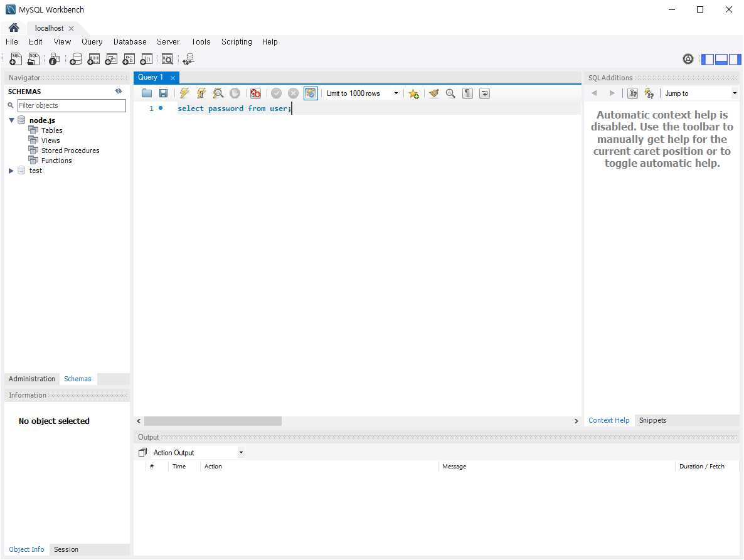Create a new view icon
Viewport: 744px width, 560px height.
pyautogui.click(x=111, y=60)
